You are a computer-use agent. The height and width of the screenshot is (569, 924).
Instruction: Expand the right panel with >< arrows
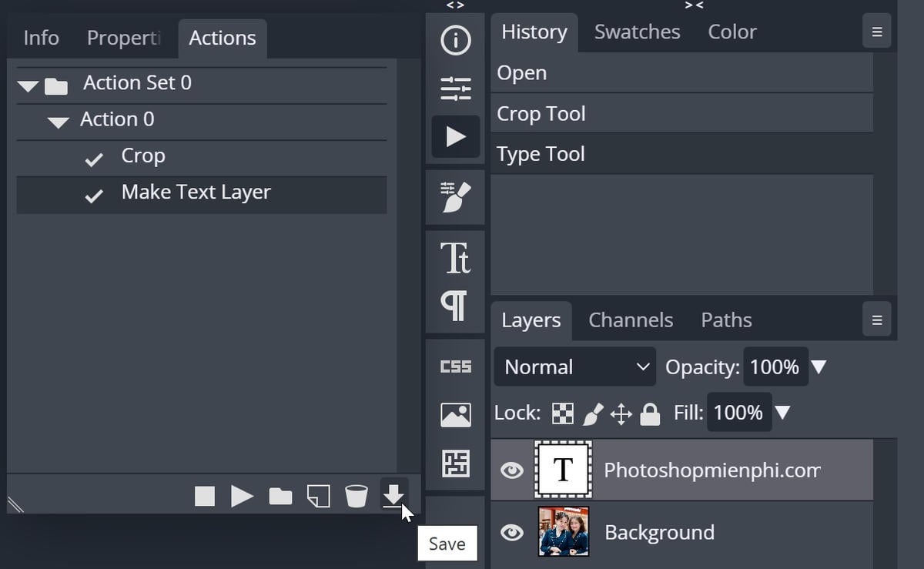[x=694, y=5]
